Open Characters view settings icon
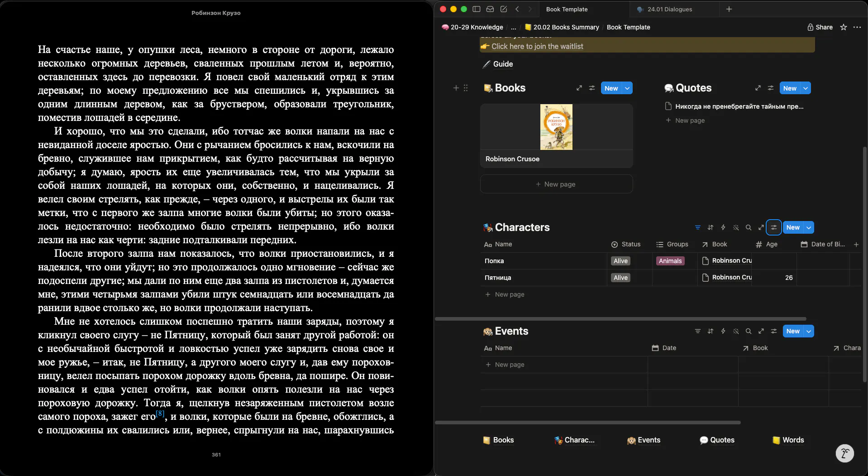 coord(774,227)
